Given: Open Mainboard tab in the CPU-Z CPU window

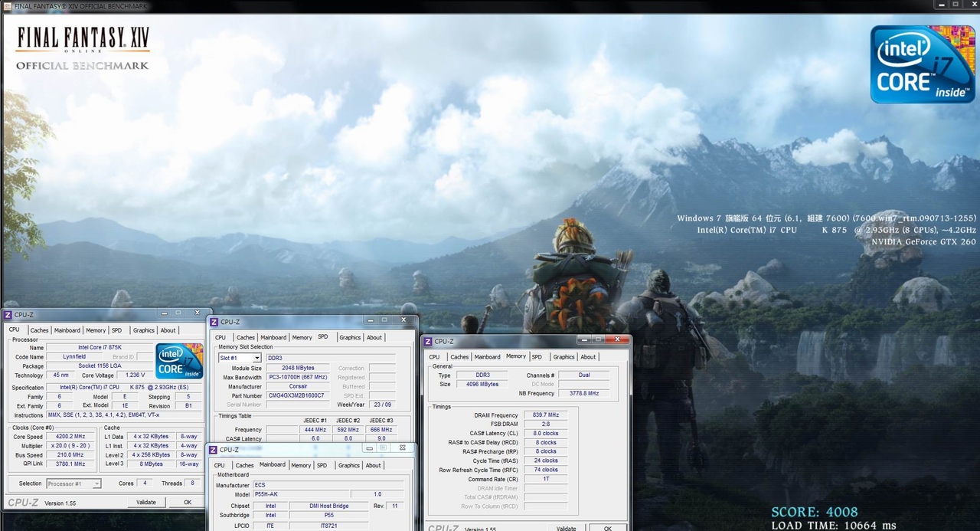Looking at the screenshot, I should pyautogui.click(x=67, y=330).
